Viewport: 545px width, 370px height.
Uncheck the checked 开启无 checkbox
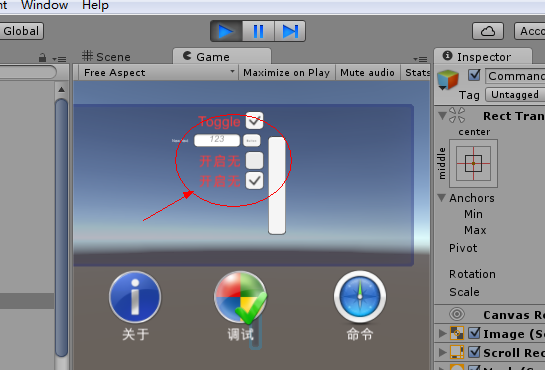254,181
